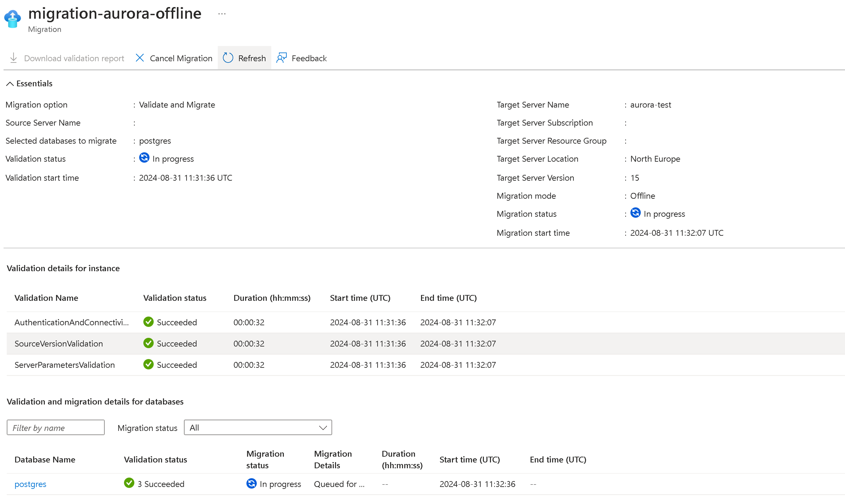845x504 pixels.
Task: Click inside the Filter by name field
Action: pos(55,427)
